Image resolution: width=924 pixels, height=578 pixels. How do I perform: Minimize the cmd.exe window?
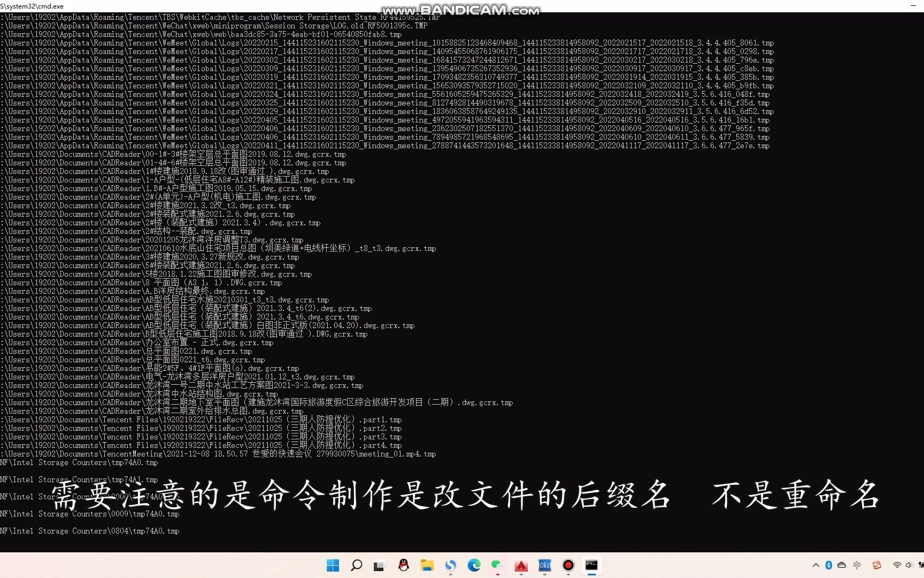pos(913,6)
